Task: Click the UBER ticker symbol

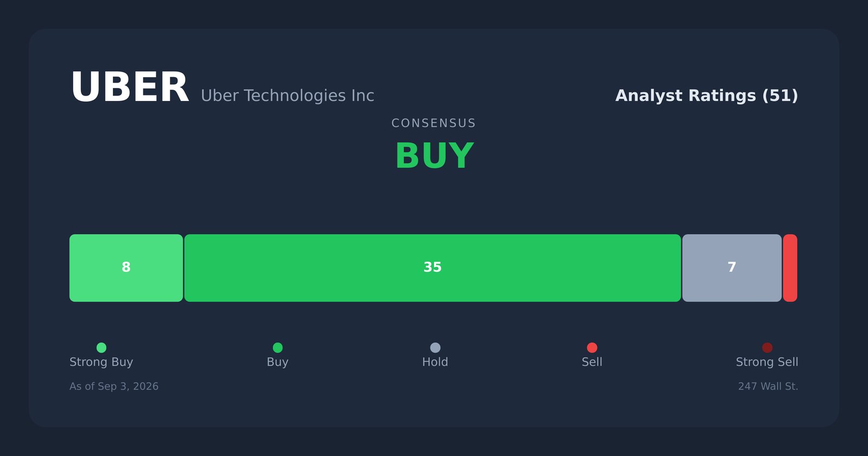Action: click(x=130, y=88)
